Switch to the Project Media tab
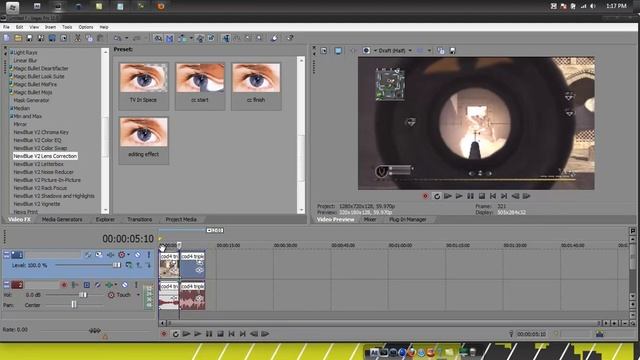 181,220
